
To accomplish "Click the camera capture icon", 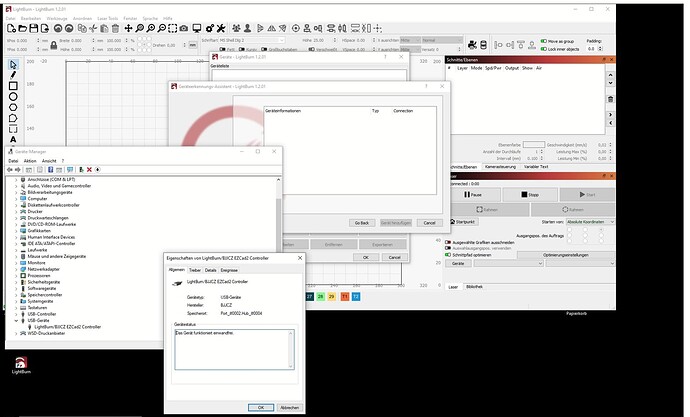I will [x=184, y=29].
